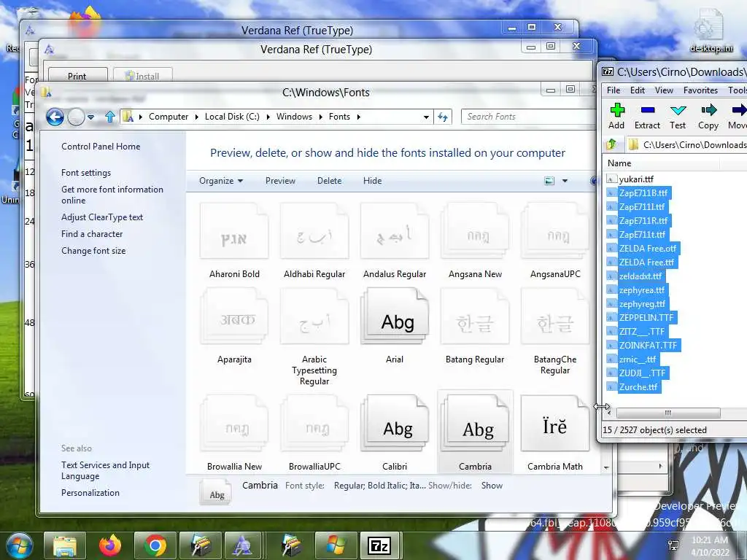Open Find a character link
747x560 pixels.
click(x=92, y=234)
